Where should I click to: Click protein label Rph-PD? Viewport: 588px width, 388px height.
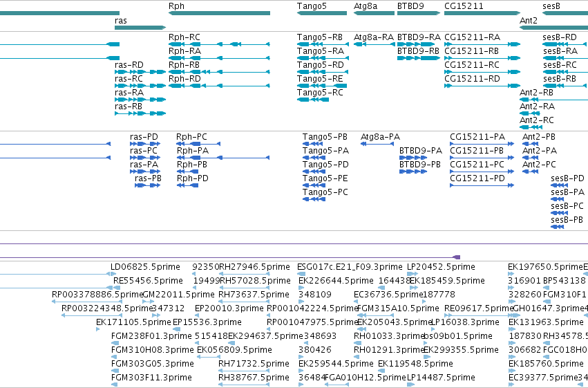(x=193, y=178)
